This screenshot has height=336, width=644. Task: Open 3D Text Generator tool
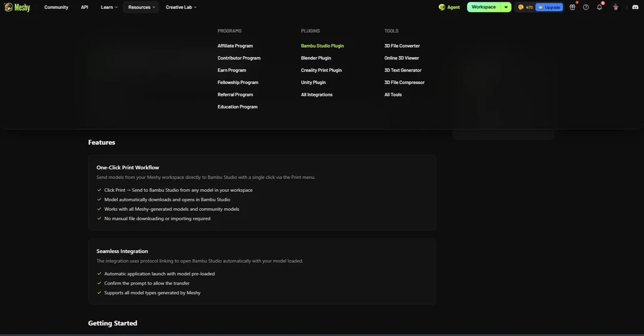(x=402, y=70)
